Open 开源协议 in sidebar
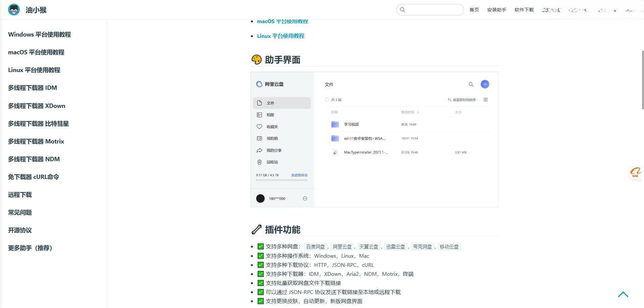 20,230
